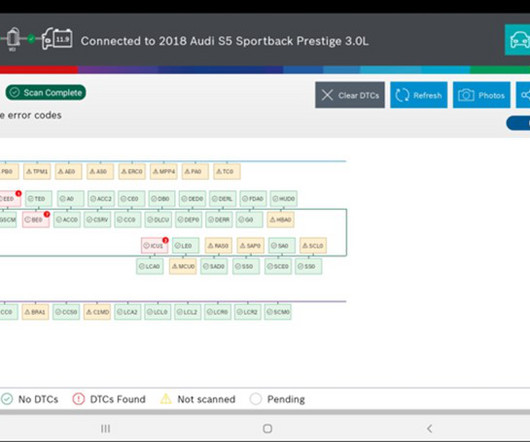Click the No DTCs legend entry
This screenshot has height=442, width=530.
tap(30, 399)
